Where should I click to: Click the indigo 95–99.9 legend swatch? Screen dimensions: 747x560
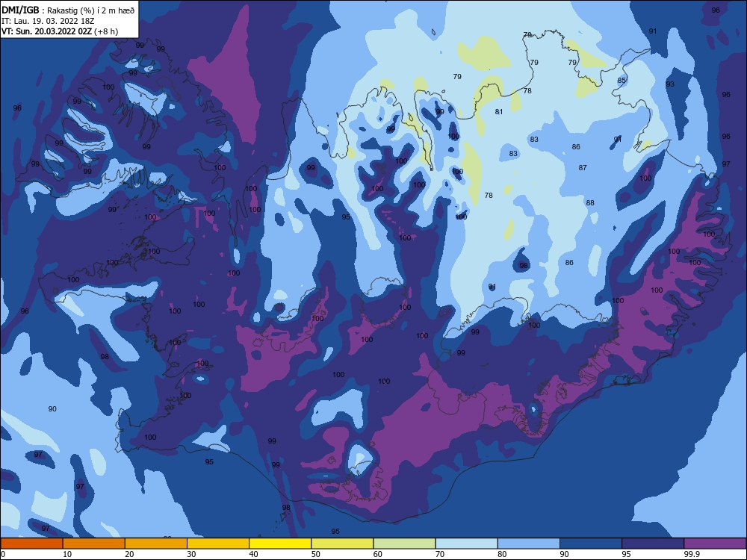653,544
